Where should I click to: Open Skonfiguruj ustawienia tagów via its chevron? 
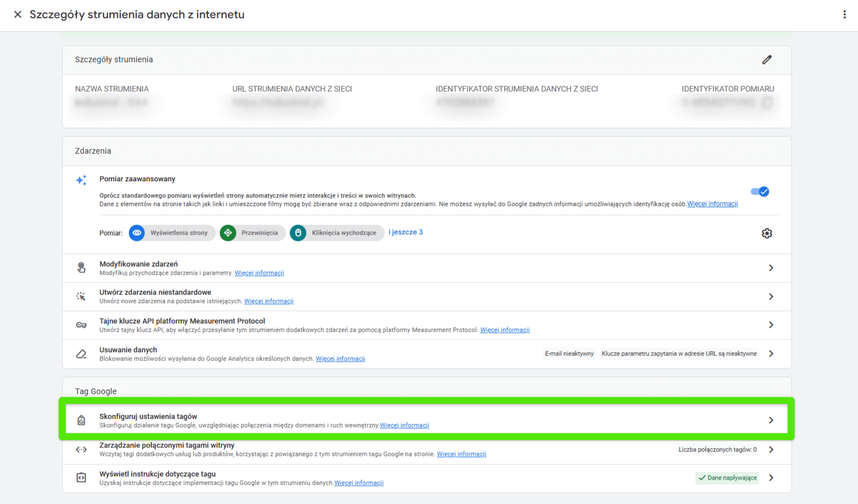771,420
